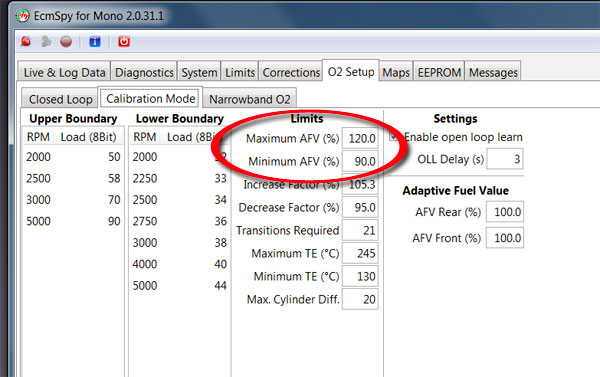Click the EcmSpy app icon in title bar
The width and height of the screenshot is (600, 377).
click(22, 16)
